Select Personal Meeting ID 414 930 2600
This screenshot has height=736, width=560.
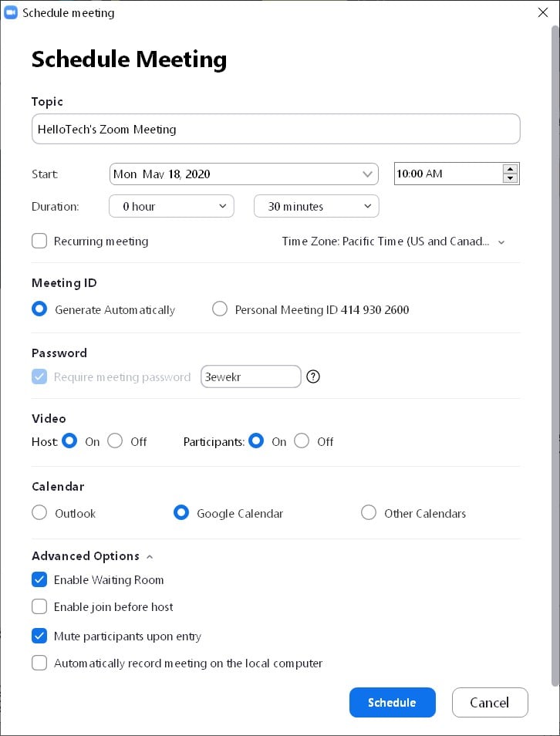pos(220,308)
